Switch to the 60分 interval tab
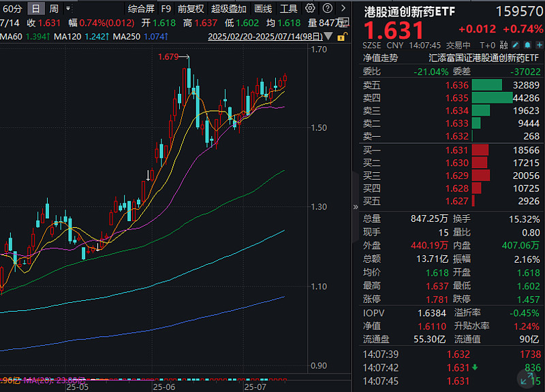This screenshot has width=545, height=392. [14, 9]
